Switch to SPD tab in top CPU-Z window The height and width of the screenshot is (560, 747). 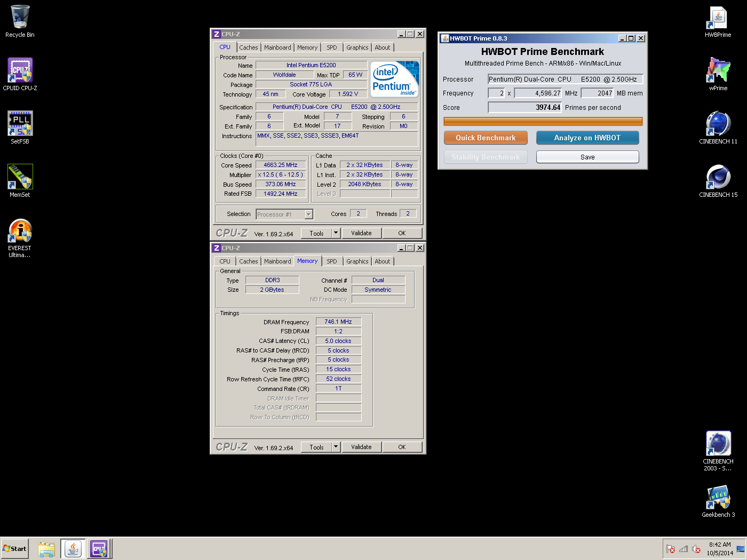pyautogui.click(x=332, y=47)
